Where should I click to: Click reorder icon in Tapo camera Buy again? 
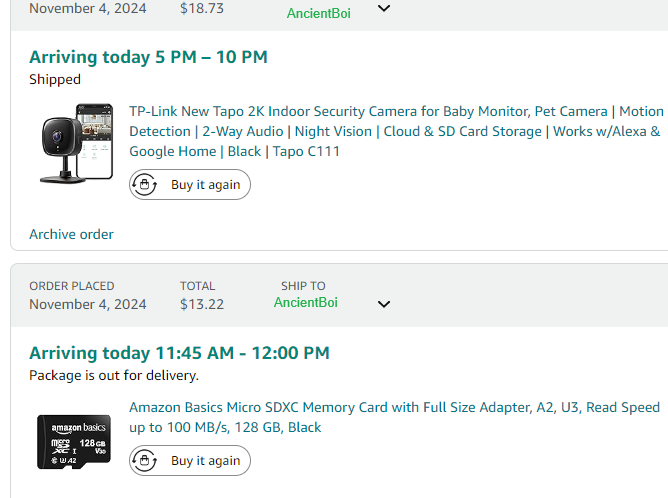click(144, 184)
